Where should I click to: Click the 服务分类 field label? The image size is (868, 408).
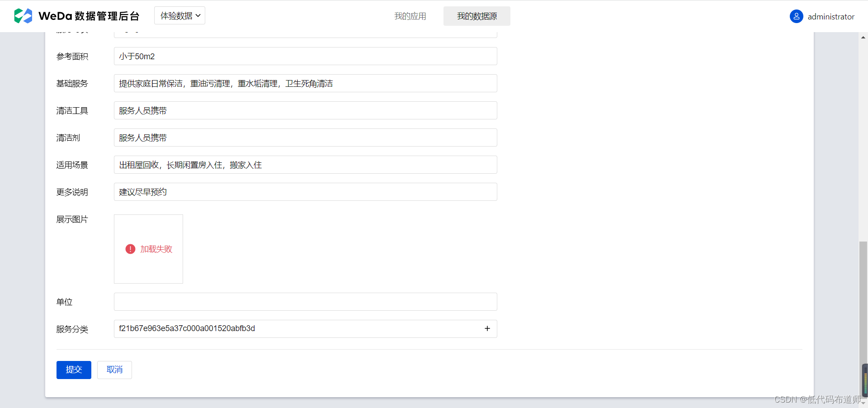pyautogui.click(x=72, y=329)
